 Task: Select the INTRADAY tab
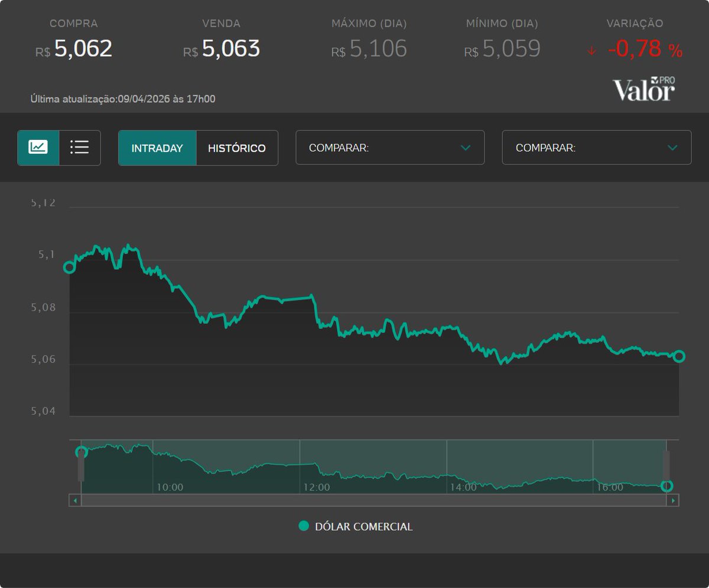click(157, 148)
